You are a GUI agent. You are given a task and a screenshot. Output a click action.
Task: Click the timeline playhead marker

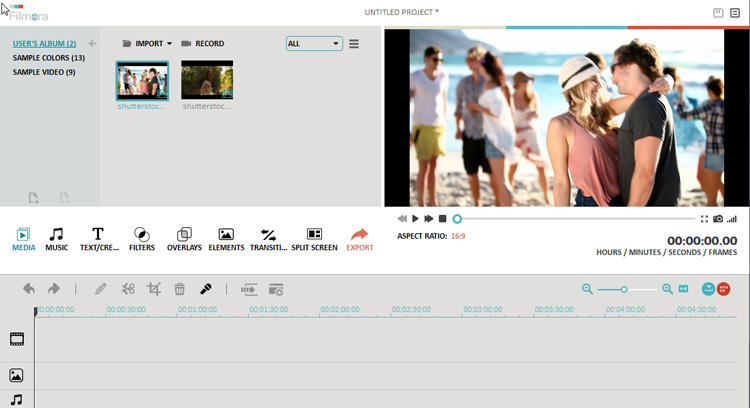[36, 311]
